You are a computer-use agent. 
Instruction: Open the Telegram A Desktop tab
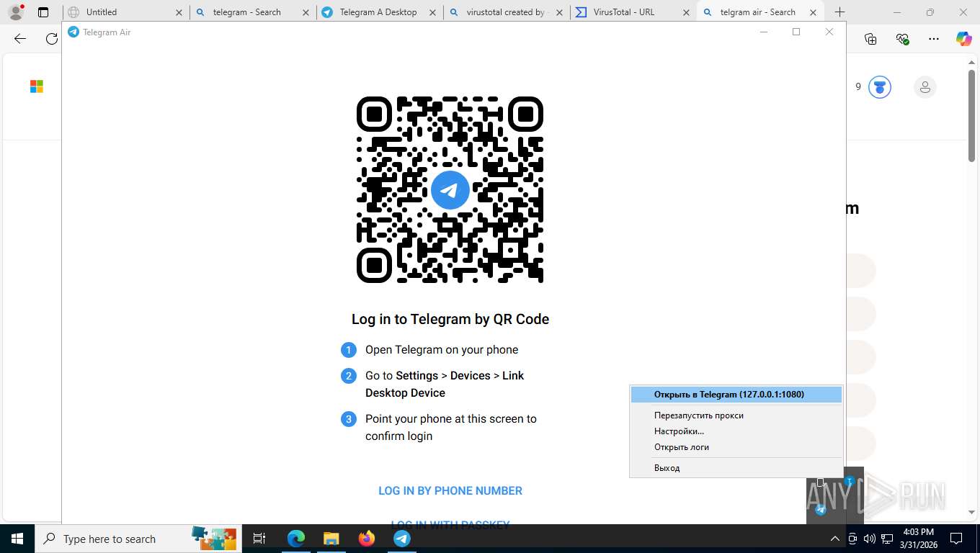point(380,12)
